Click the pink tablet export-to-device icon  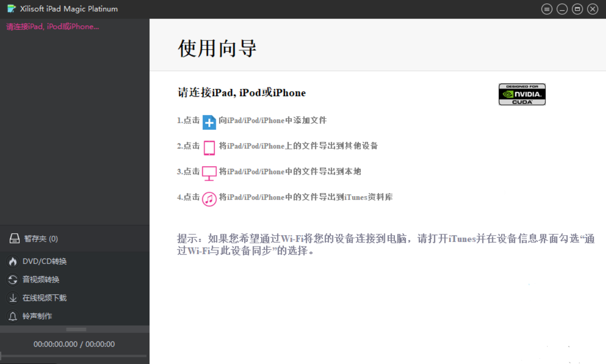click(209, 148)
